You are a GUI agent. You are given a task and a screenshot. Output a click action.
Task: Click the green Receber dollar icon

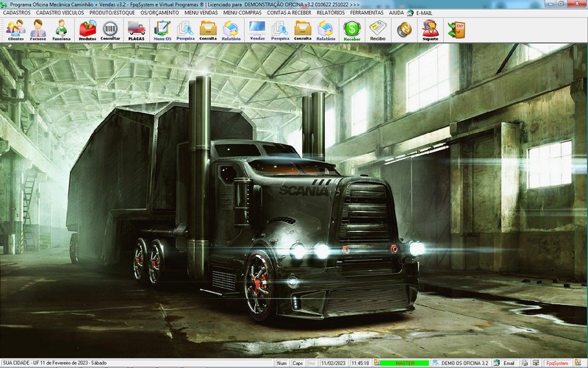[x=352, y=30]
